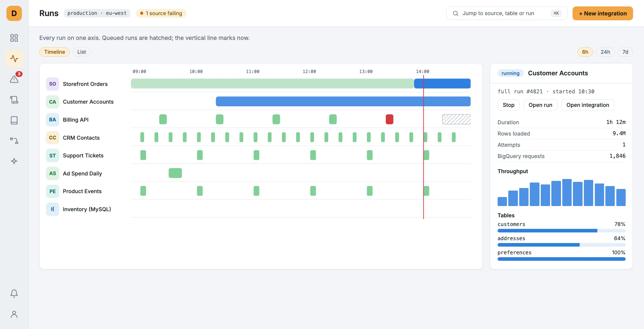Click the ST Support Tickets badge
Screen dimensions: 644x329
coord(52,155)
